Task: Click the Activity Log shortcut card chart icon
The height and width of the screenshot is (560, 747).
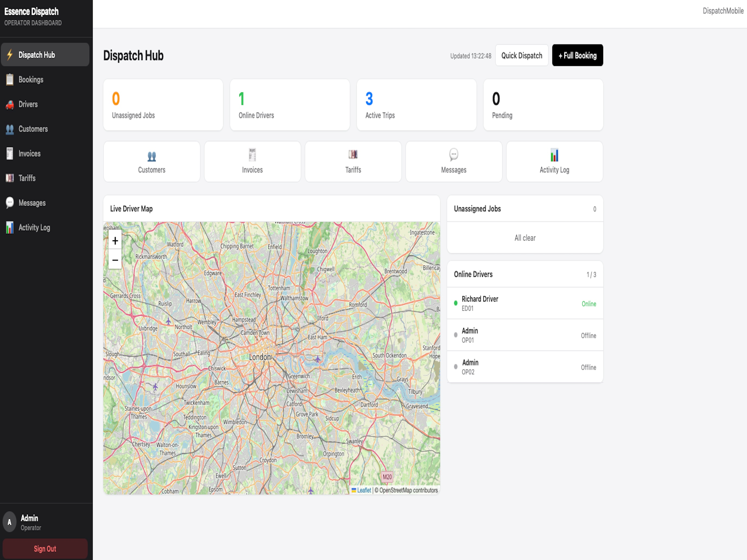Action: 554,155
